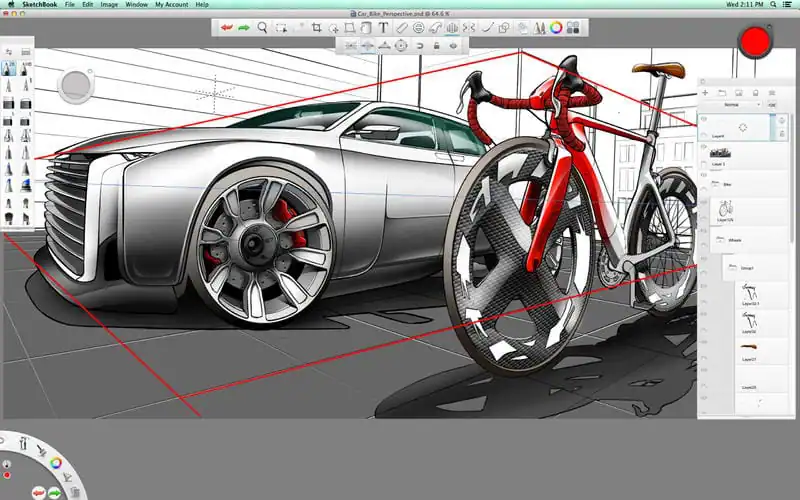Screen dimensions: 800x500
Task: Enable the Steady Stroke tool
Action: (x=487, y=28)
